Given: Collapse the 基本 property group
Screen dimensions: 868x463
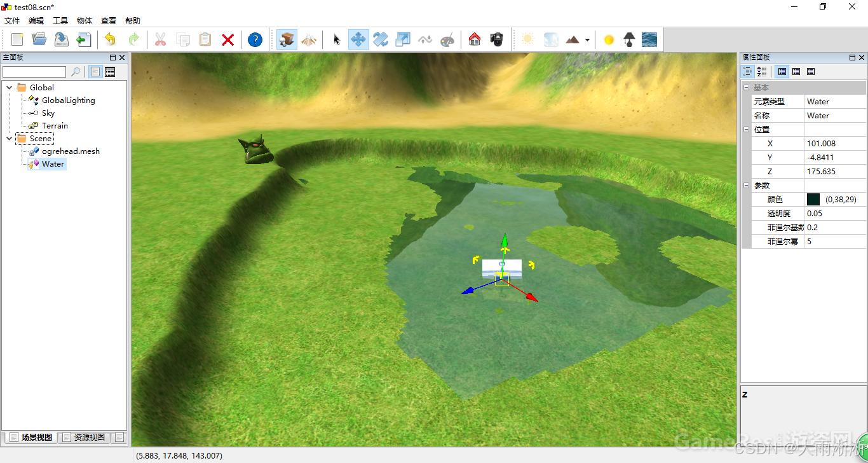Looking at the screenshot, I should [x=747, y=88].
